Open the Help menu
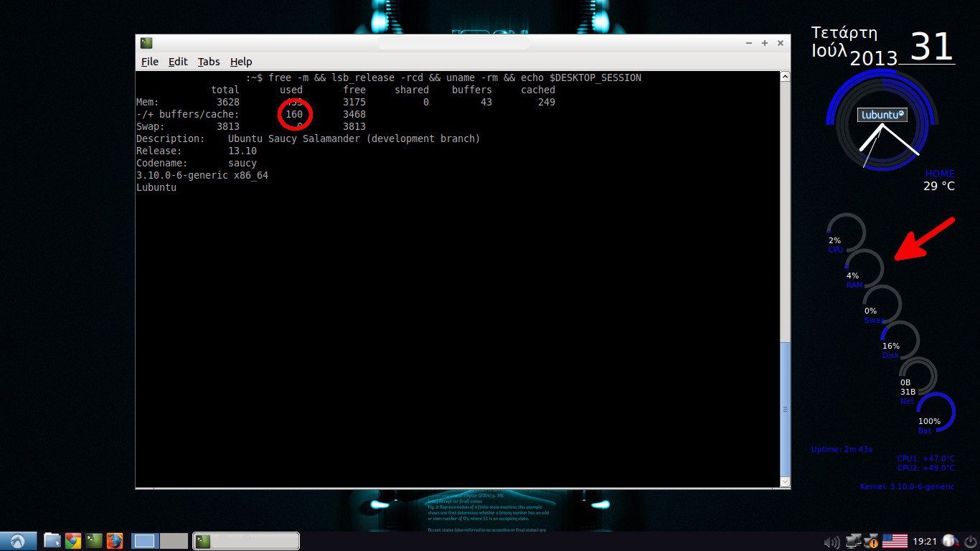 point(241,62)
